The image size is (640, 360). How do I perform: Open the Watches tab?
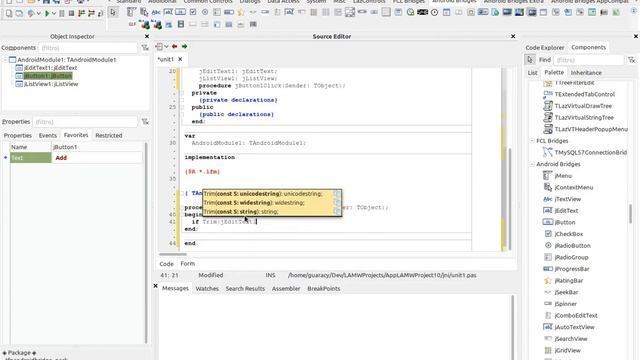click(x=207, y=289)
